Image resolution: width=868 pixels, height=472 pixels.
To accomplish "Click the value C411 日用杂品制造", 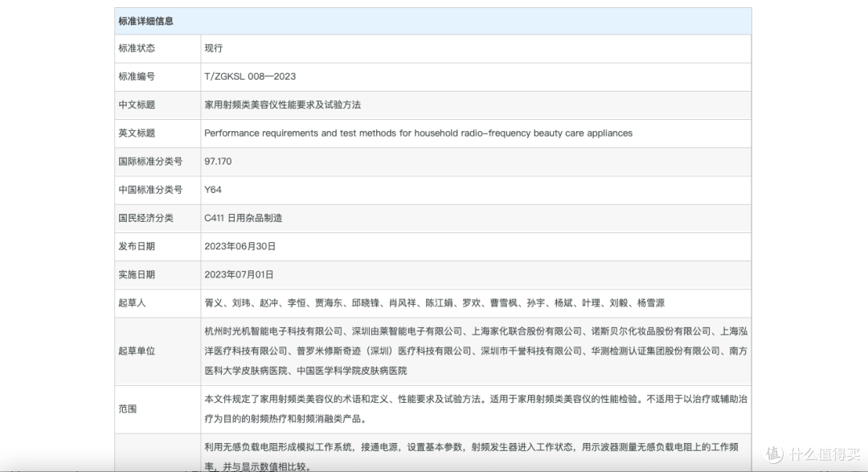I will [x=243, y=218].
